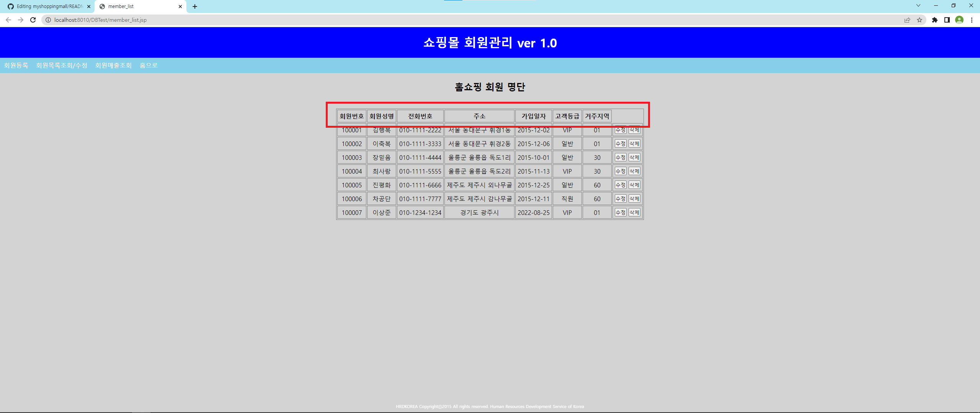Image resolution: width=980 pixels, height=413 pixels.
Task: Open the share icon in address bar
Action: [x=907, y=20]
